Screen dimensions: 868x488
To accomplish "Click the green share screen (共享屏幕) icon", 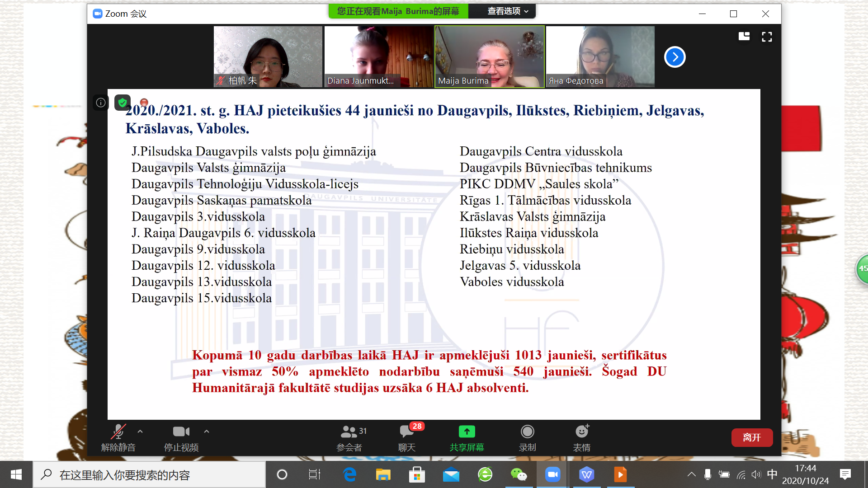I will pos(467,432).
